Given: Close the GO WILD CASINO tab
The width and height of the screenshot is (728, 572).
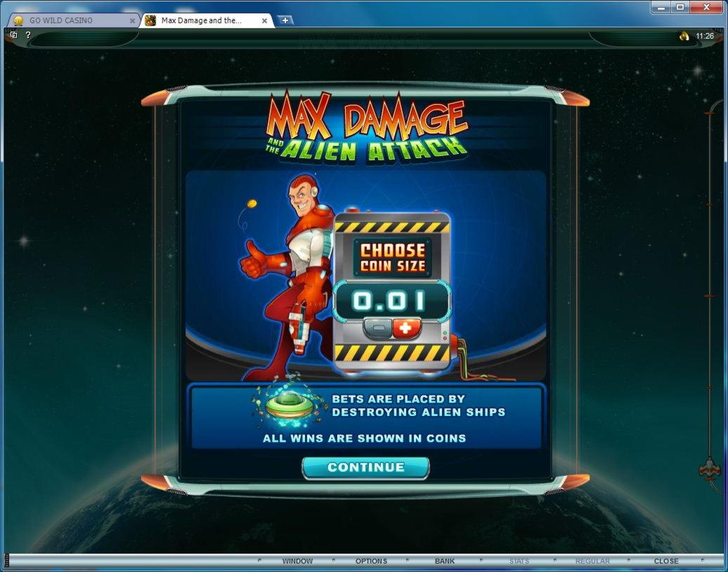Looking at the screenshot, I should pyautogui.click(x=132, y=20).
